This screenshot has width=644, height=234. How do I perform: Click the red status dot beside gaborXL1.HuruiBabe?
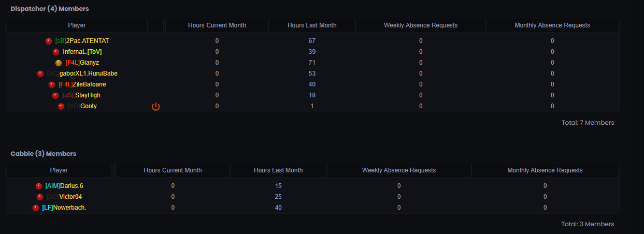click(40, 74)
